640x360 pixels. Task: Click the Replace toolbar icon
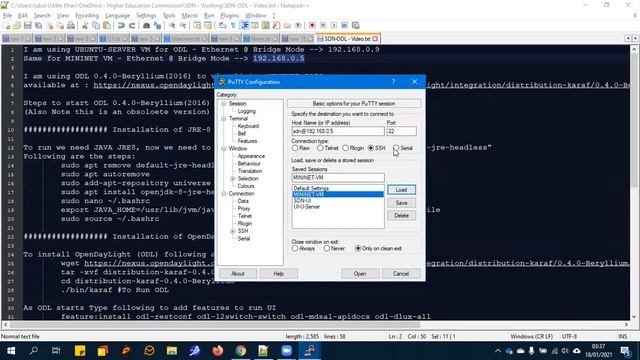(157, 25)
